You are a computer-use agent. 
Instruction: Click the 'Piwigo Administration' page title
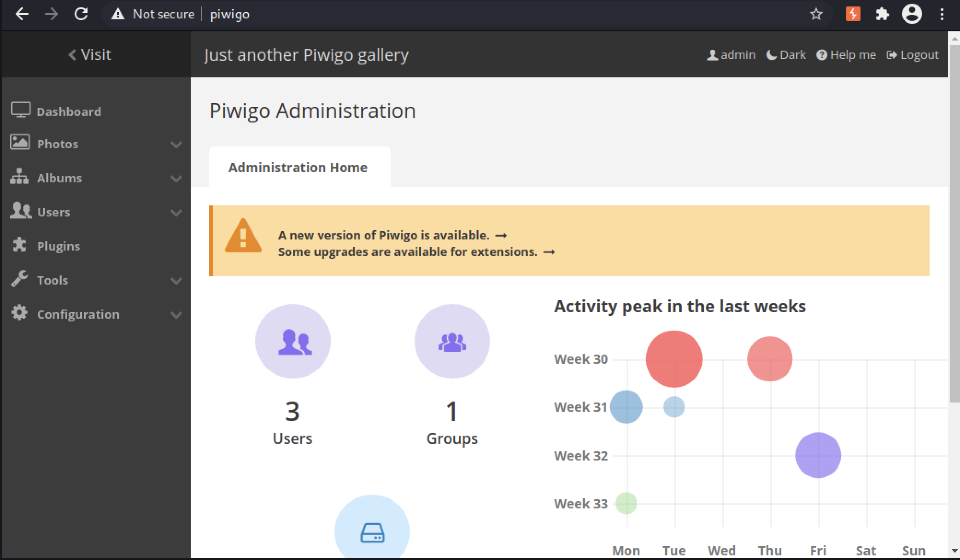(x=313, y=111)
